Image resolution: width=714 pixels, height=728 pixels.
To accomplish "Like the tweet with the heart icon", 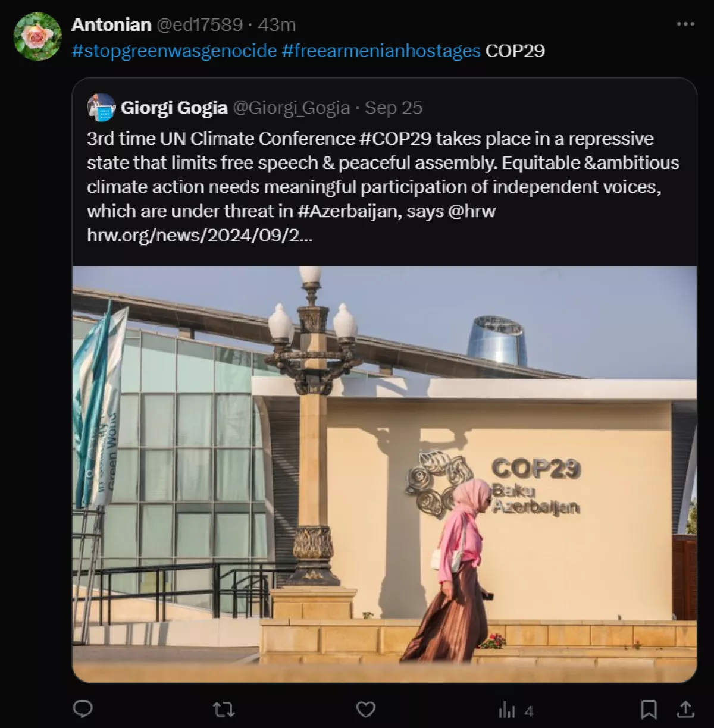I will click(365, 709).
